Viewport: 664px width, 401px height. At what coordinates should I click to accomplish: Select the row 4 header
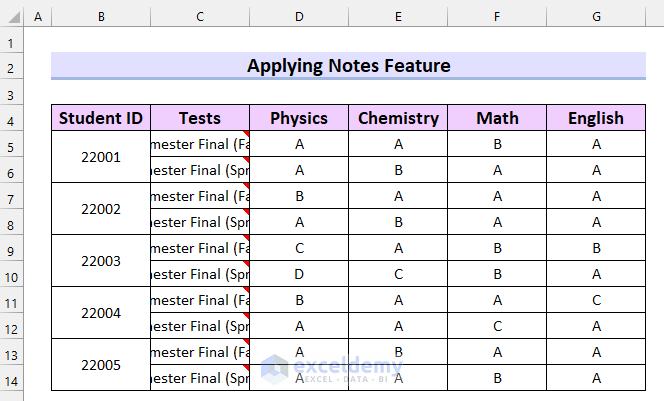[12, 118]
